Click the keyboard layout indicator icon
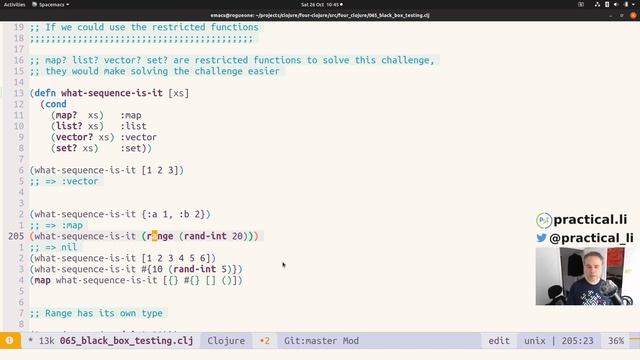 point(581,4)
